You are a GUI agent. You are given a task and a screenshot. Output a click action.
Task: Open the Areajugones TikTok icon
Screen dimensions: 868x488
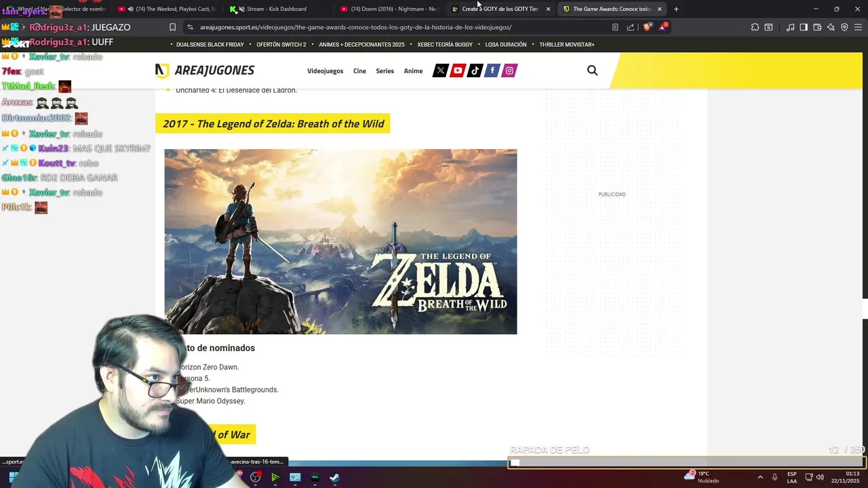[x=475, y=70]
